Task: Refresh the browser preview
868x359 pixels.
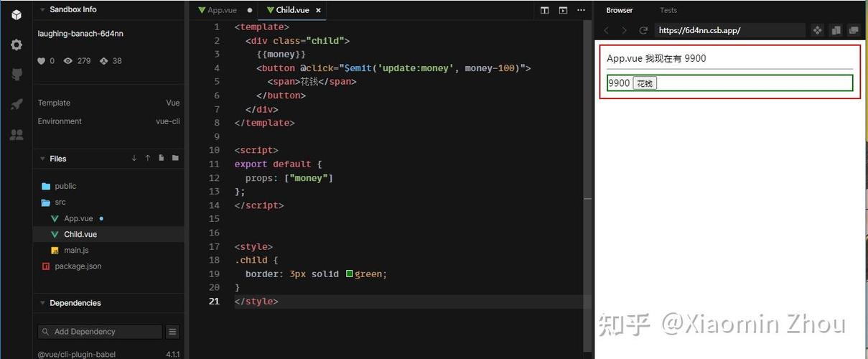Action: click(643, 30)
